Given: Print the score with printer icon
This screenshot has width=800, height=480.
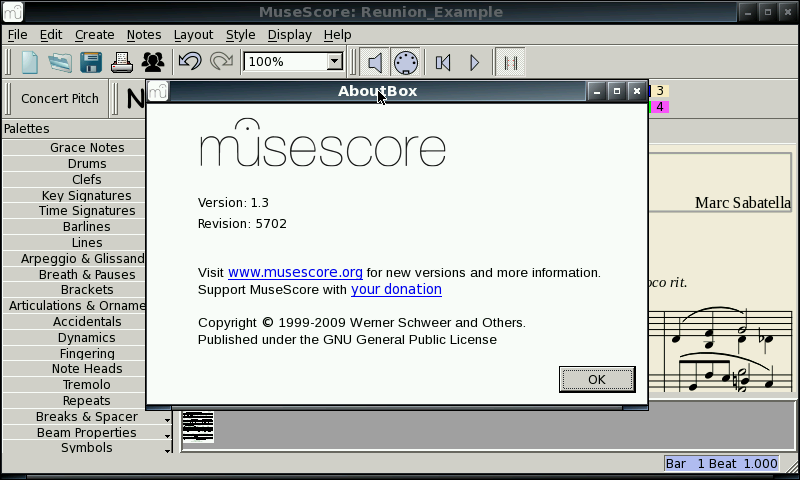Looking at the screenshot, I should pyautogui.click(x=122, y=62).
